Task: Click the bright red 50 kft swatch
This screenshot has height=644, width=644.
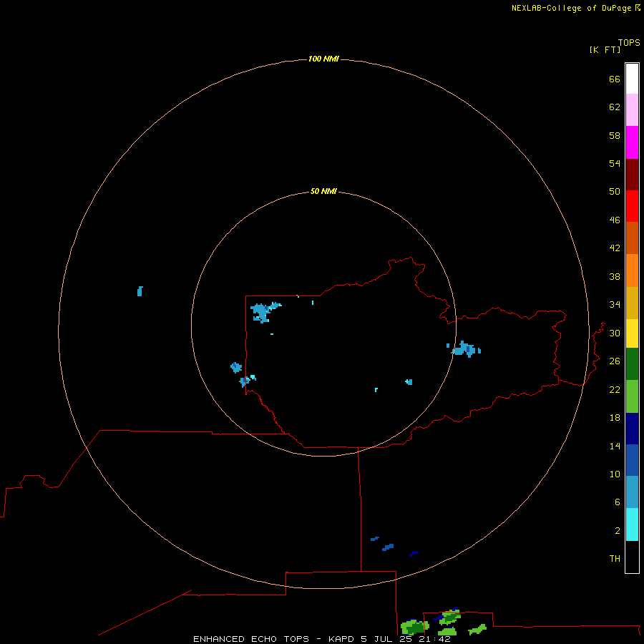Action: click(632, 206)
